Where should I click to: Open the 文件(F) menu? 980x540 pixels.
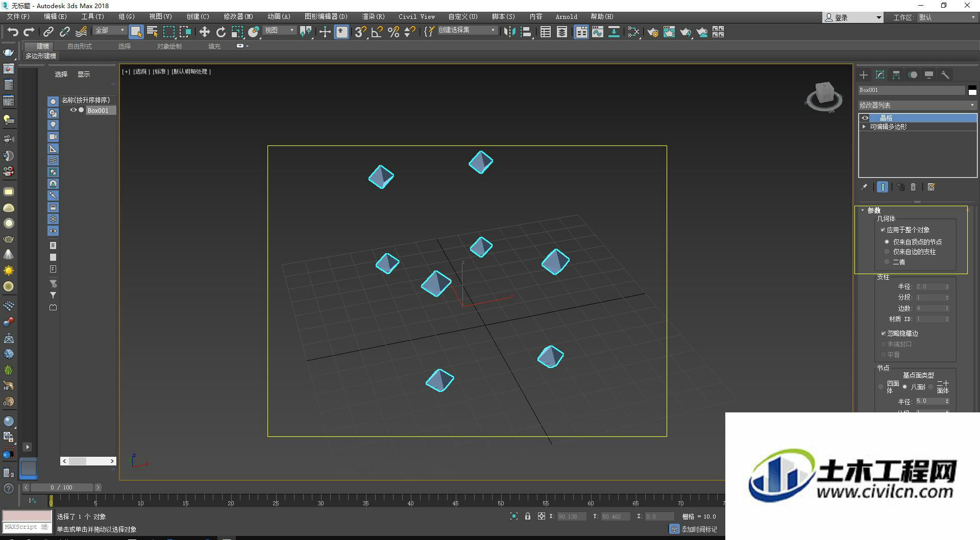[18, 17]
